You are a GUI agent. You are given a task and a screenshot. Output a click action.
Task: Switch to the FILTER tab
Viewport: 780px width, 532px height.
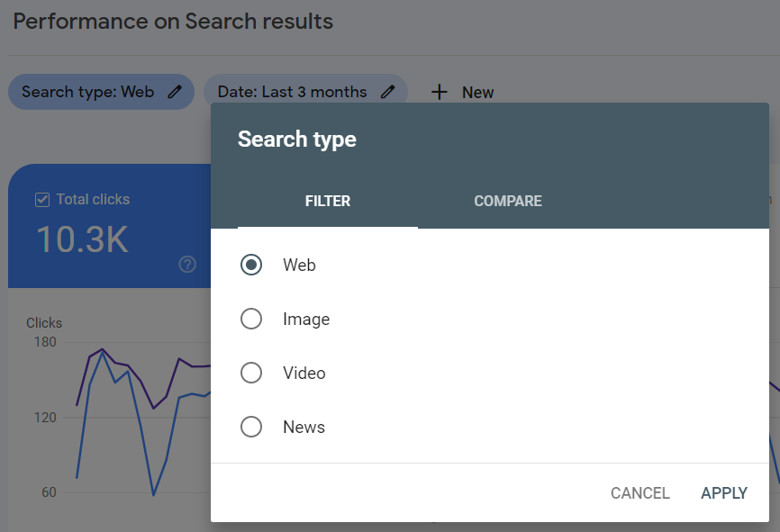[328, 201]
